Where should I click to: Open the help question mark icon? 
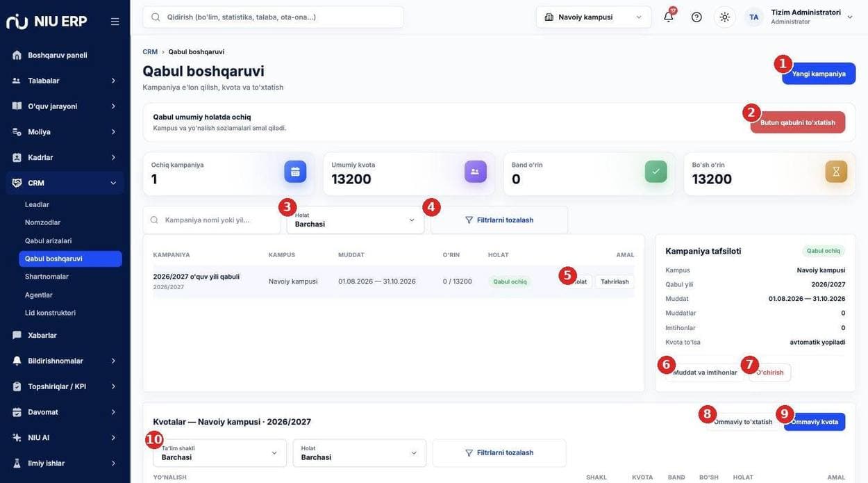696,17
